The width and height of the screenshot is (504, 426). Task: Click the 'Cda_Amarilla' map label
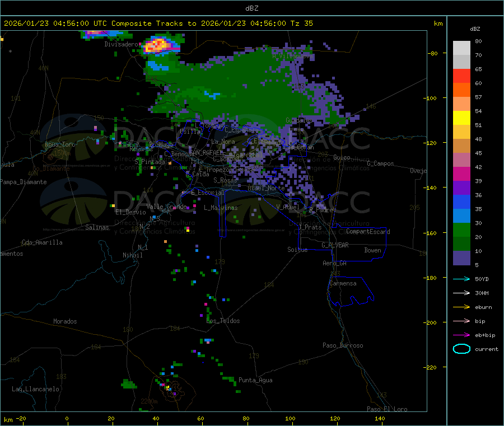point(42,242)
